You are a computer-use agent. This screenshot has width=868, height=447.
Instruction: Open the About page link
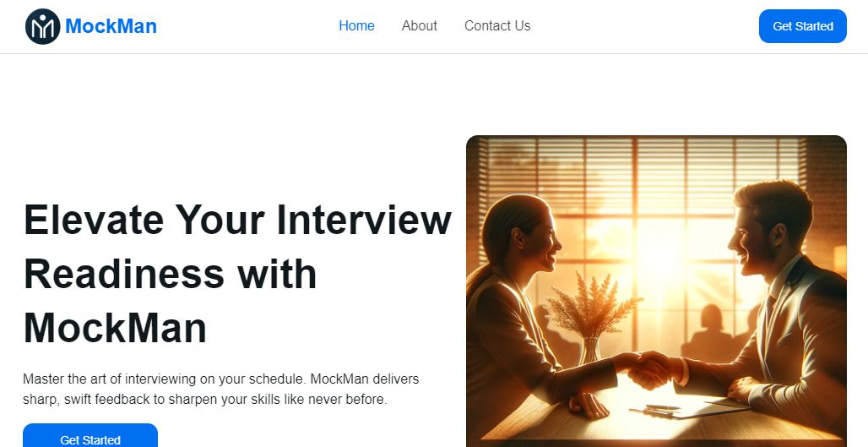419,26
